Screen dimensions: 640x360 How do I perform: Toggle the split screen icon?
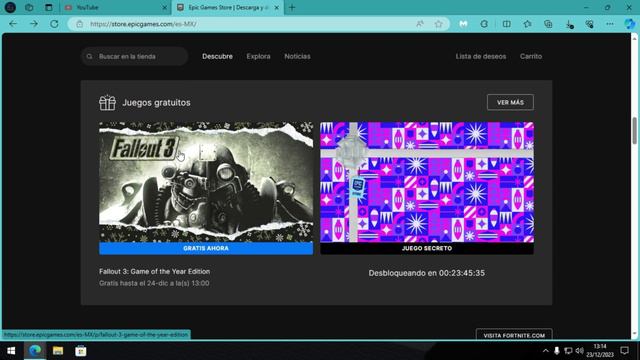tap(507, 24)
